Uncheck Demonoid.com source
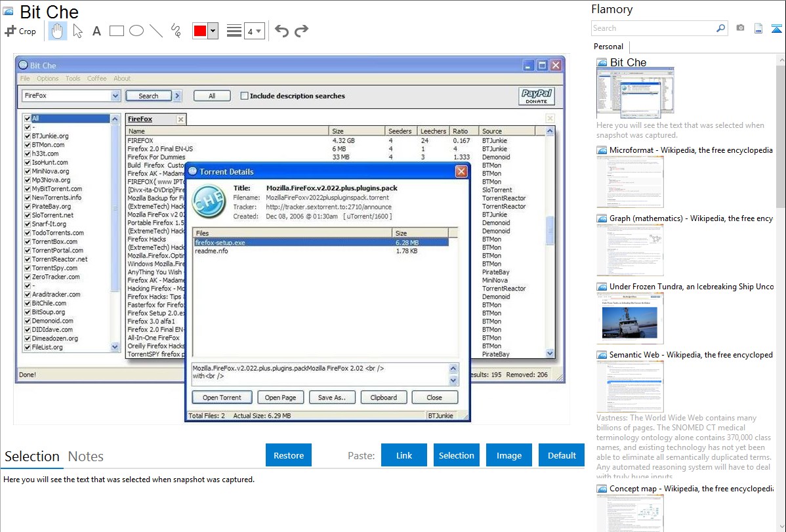786x532 pixels. 28,321
